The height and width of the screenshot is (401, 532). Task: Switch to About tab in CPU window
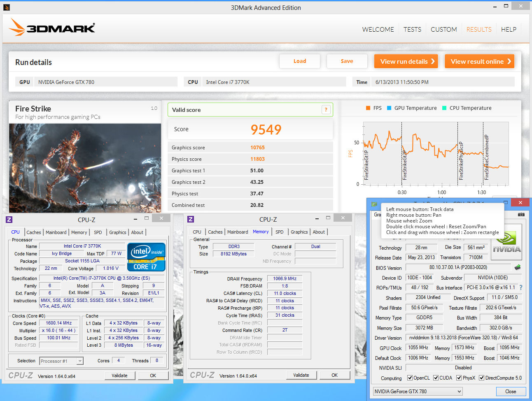(x=137, y=232)
